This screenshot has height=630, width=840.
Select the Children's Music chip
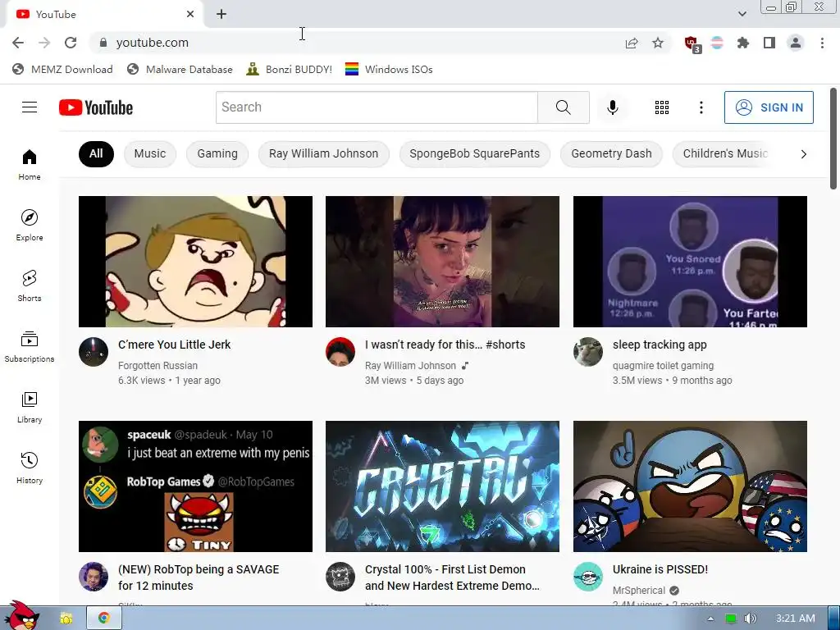pos(725,153)
